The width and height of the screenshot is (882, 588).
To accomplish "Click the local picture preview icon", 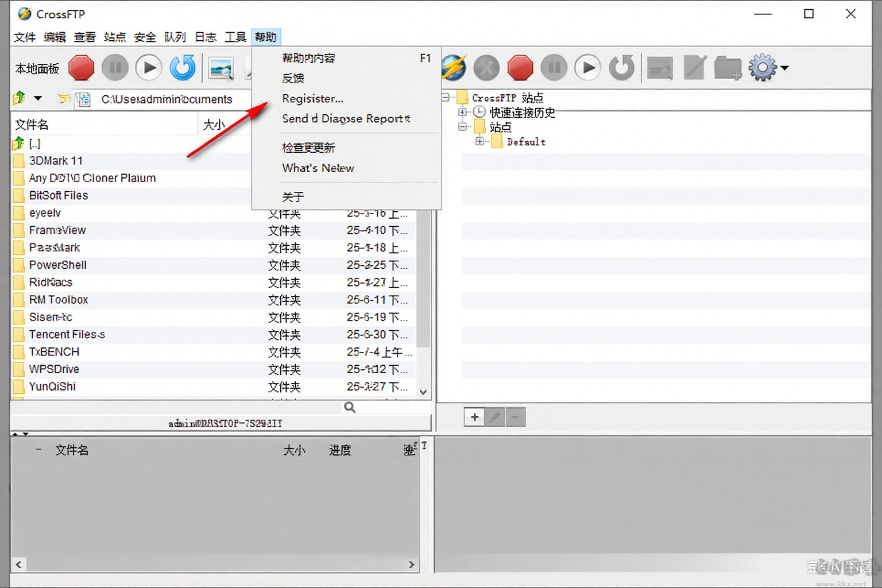I will 221,68.
